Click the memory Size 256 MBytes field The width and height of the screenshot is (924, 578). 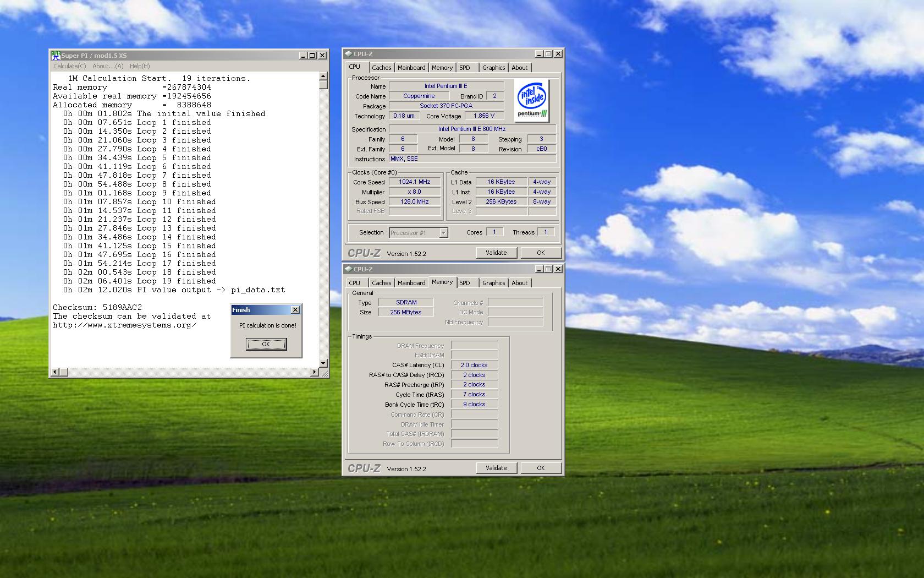tap(406, 312)
